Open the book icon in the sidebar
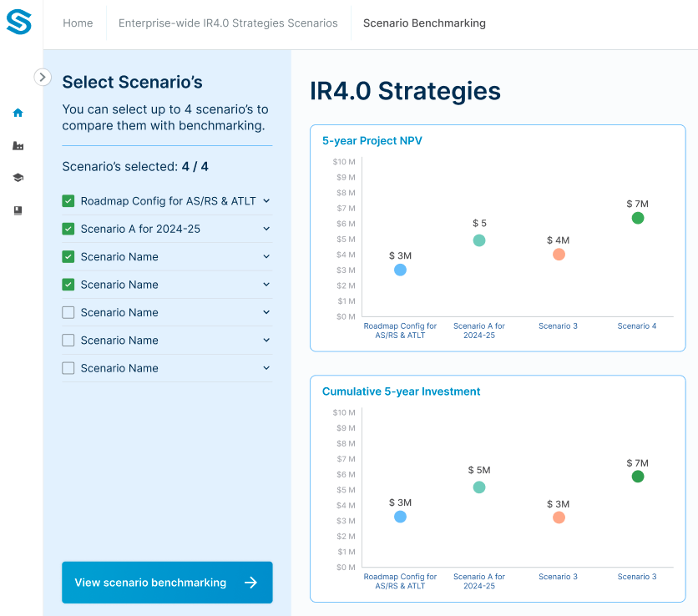The image size is (698, 616). coord(18,210)
